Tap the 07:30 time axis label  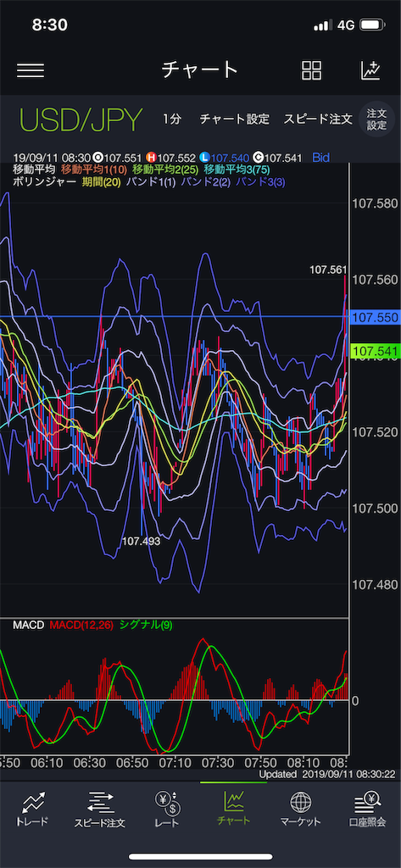pyautogui.click(x=220, y=762)
